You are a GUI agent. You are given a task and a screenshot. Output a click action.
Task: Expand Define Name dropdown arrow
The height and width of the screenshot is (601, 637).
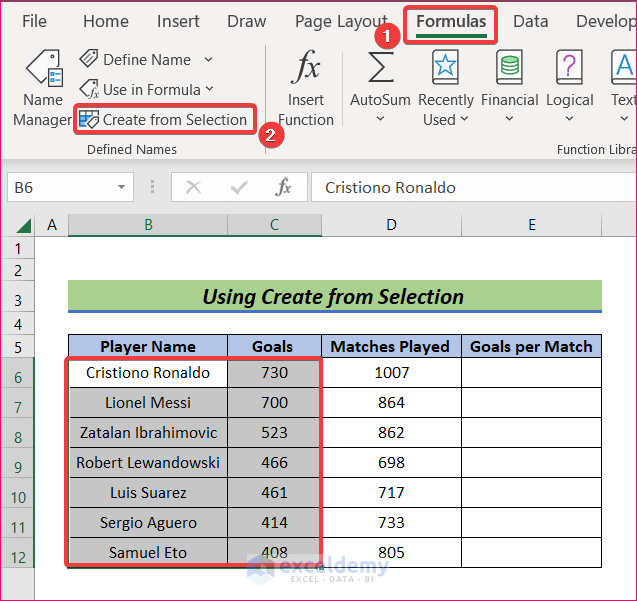click(x=208, y=60)
